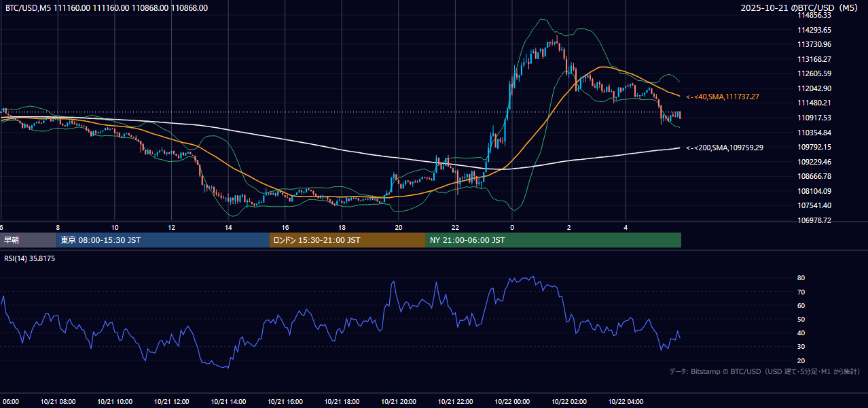Click the RSI axis level 40

801,333
